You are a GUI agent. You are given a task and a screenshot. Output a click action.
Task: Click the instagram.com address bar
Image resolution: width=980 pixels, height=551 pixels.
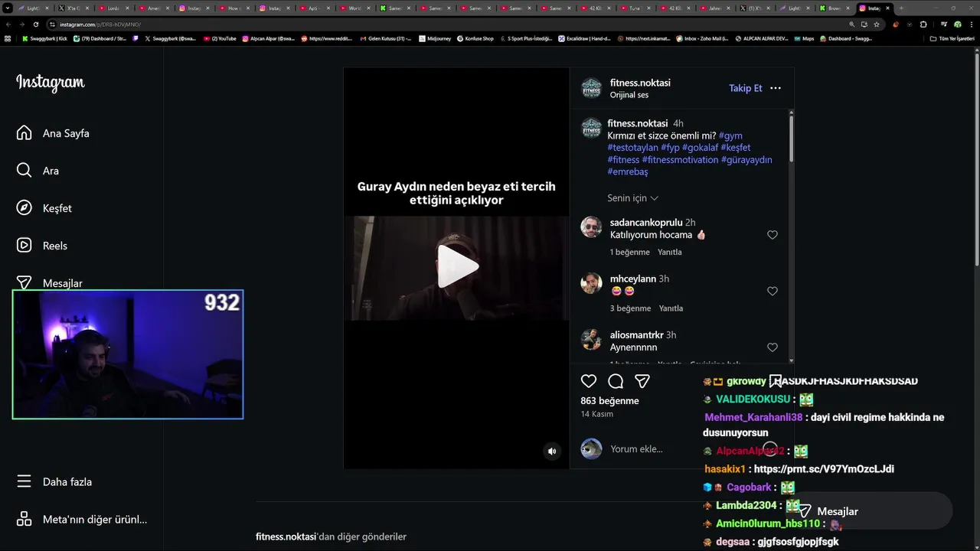click(444, 24)
